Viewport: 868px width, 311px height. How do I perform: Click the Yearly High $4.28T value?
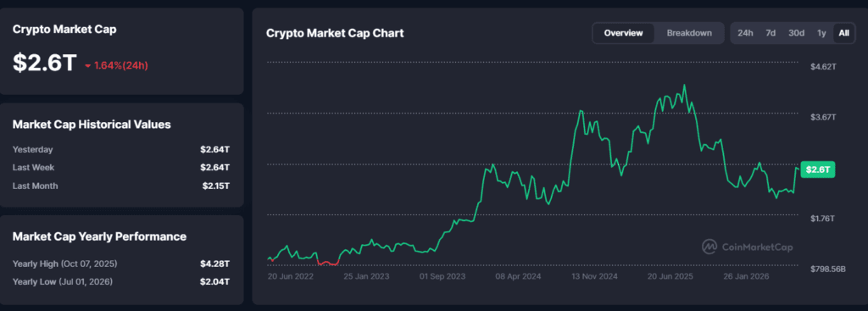(x=214, y=264)
